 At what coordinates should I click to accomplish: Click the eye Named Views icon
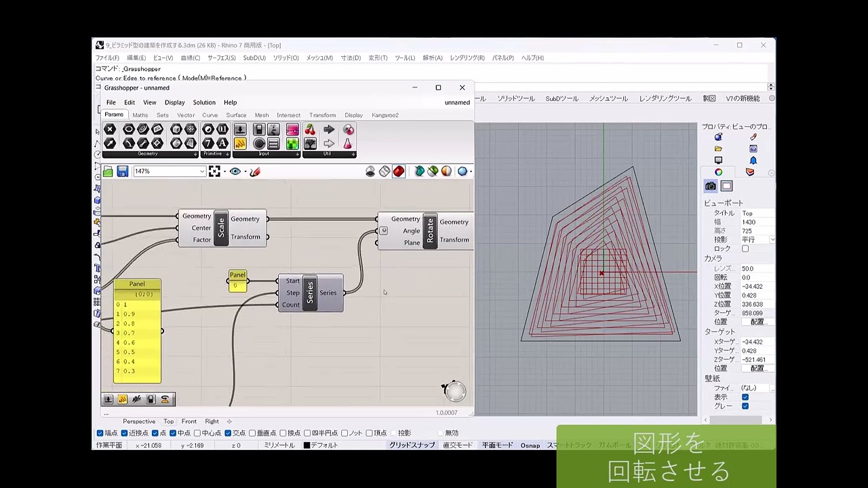[235, 171]
